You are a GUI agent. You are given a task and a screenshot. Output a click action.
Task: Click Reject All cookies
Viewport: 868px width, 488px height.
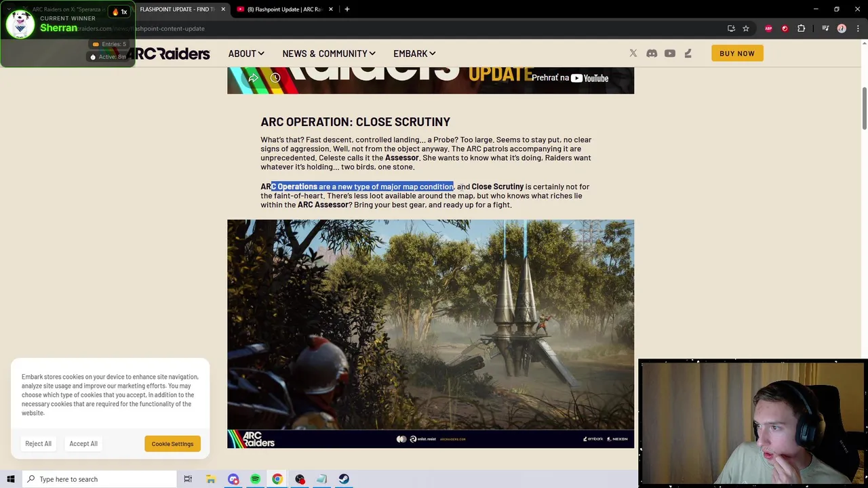38,444
